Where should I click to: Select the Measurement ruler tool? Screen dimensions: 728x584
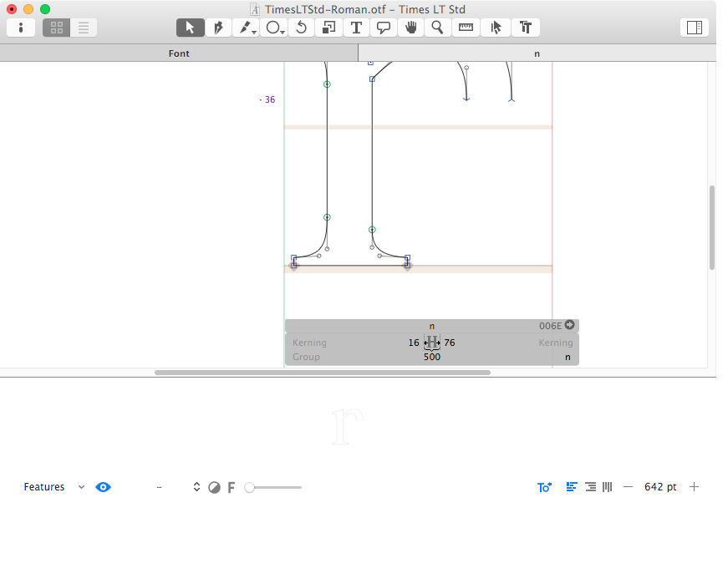click(x=466, y=28)
